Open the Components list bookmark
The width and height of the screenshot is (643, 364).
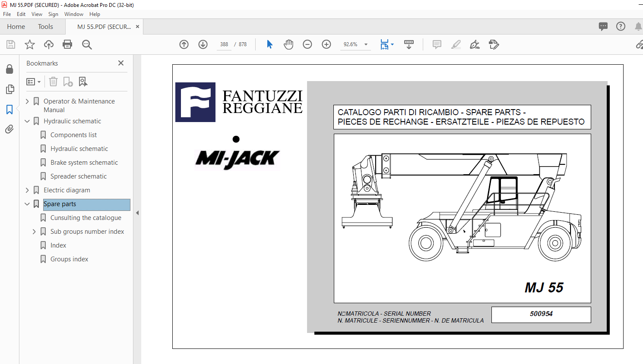click(x=73, y=135)
